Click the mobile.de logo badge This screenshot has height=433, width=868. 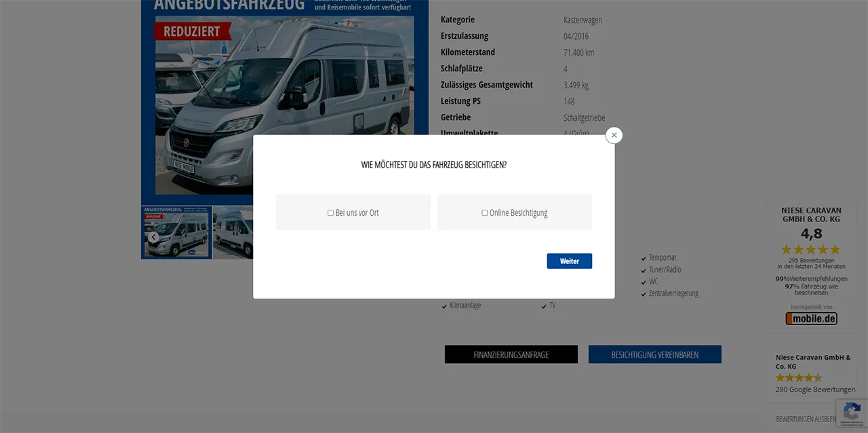(x=811, y=318)
